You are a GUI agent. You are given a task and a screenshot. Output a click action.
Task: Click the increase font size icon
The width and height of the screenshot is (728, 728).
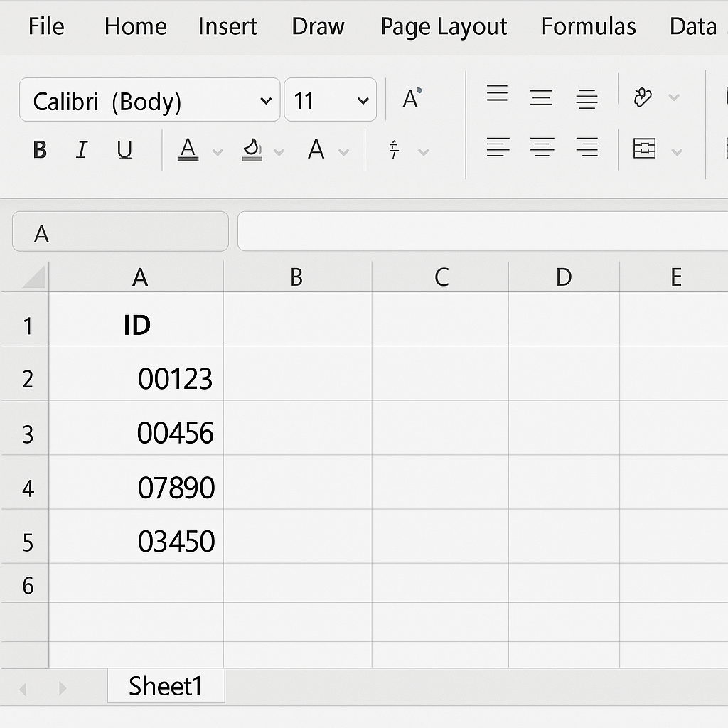pyautogui.click(x=412, y=98)
